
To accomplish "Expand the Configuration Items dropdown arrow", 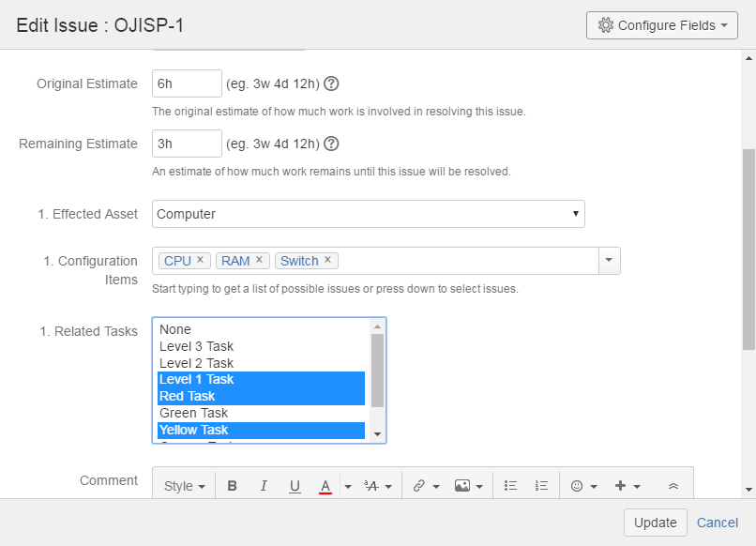I will click(609, 261).
